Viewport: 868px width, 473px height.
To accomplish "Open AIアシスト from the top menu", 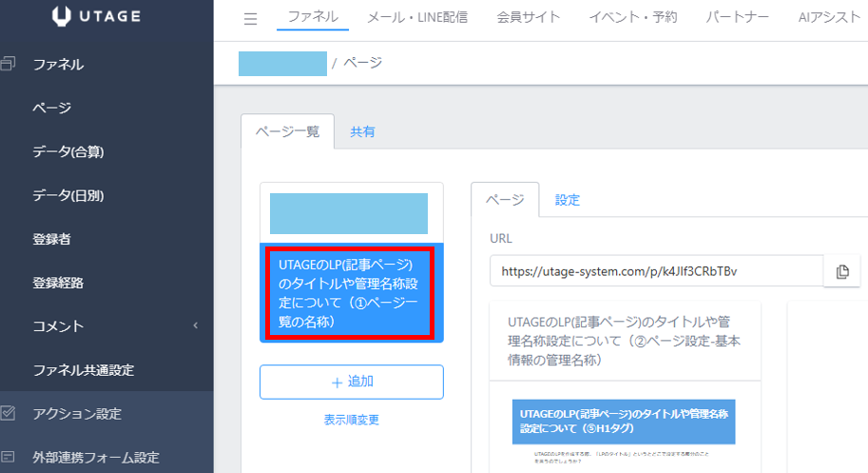I will pos(829,17).
